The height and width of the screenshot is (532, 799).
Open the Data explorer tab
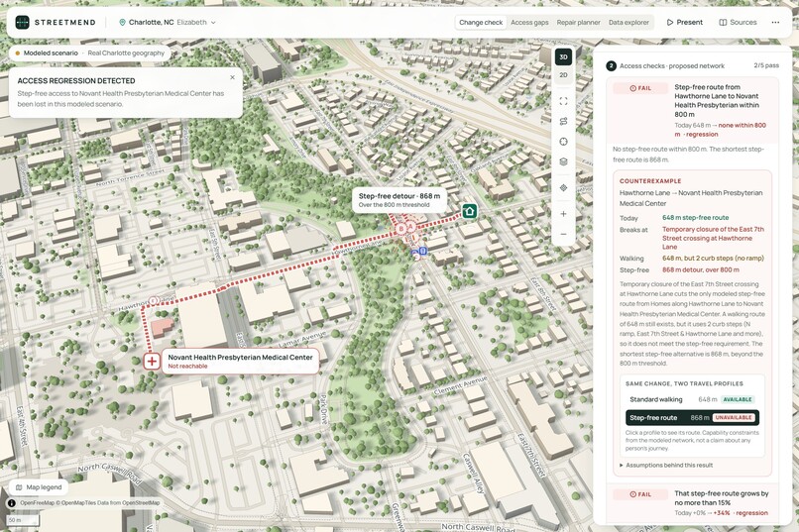click(628, 23)
